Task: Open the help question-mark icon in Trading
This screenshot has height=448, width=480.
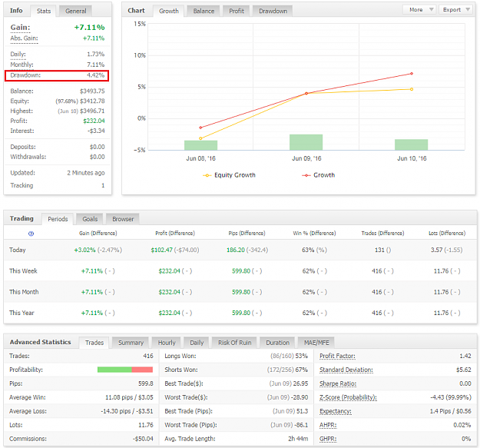Action: click(x=31, y=234)
